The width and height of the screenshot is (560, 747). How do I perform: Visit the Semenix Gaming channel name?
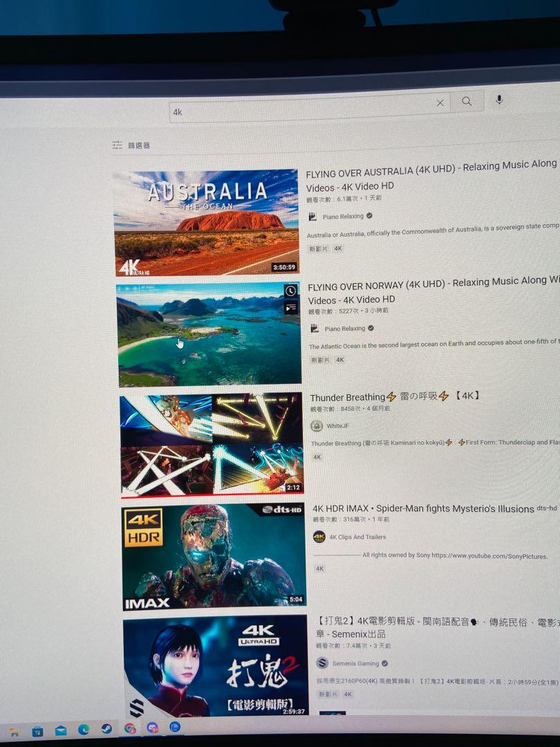pos(356,663)
